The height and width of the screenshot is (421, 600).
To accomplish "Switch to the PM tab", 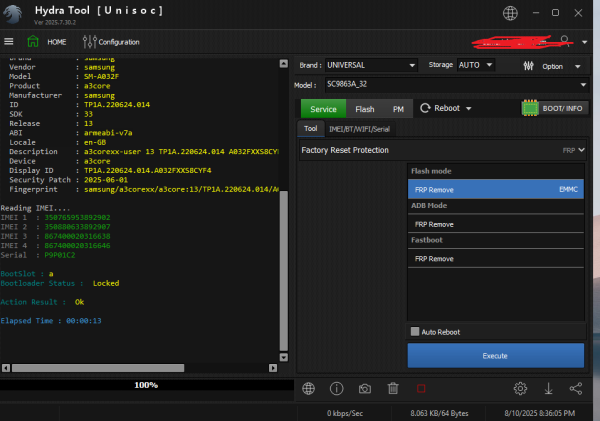I will 398,109.
